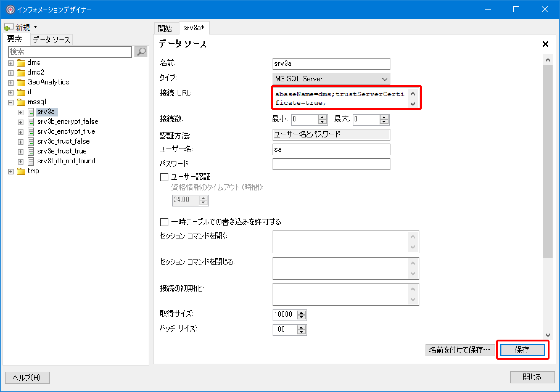Click the srv3f_db_not_found document icon

pyautogui.click(x=31, y=161)
